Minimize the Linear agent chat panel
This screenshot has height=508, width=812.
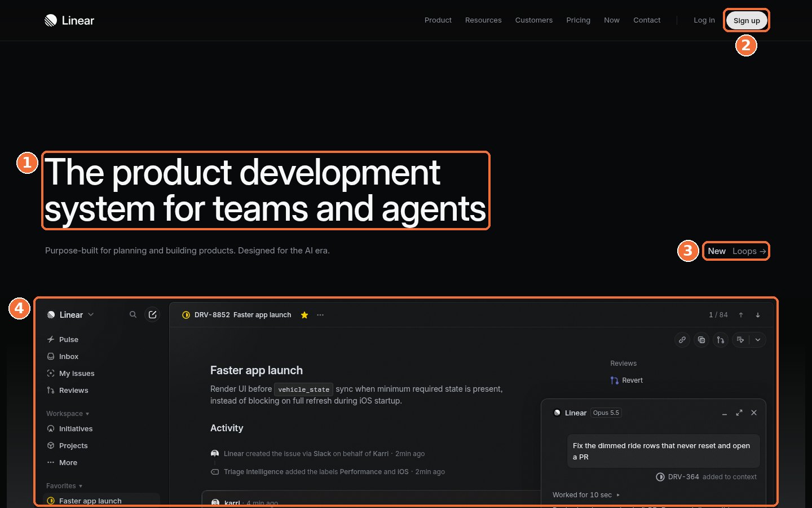click(725, 413)
